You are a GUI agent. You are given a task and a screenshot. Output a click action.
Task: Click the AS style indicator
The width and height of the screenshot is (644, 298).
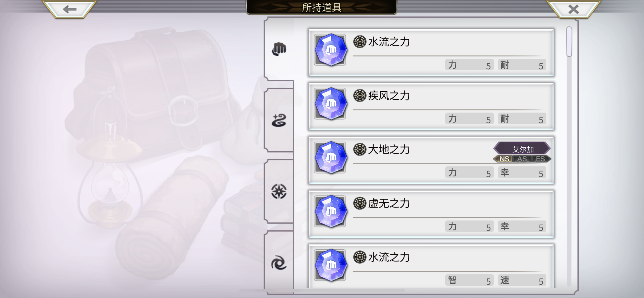pyautogui.click(x=522, y=159)
